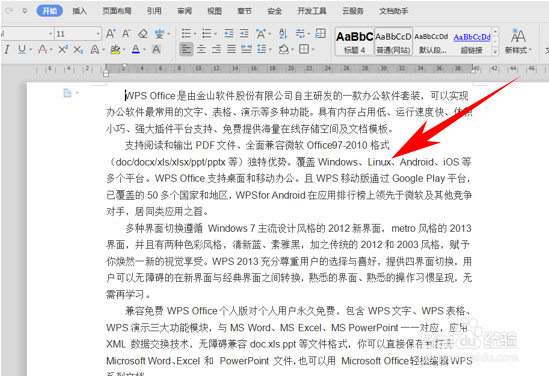Open quick access toolbar customize arrow

[25, 11]
